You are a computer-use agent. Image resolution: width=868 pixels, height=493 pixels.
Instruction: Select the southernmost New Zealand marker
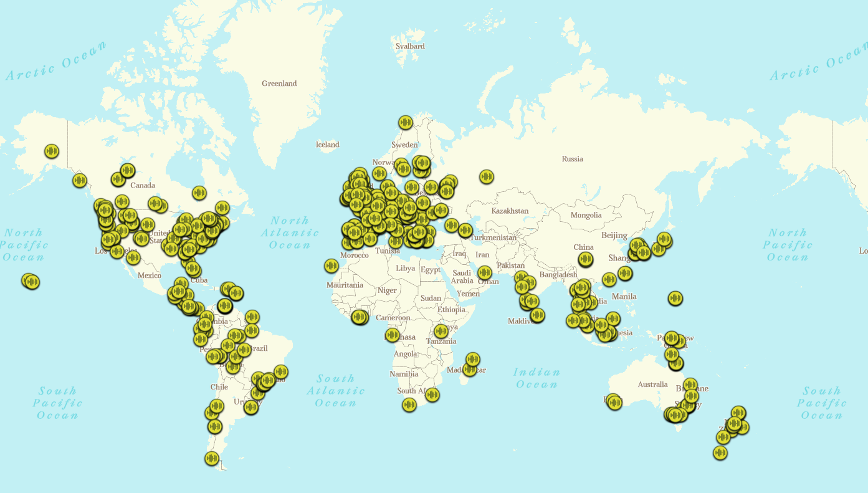(x=720, y=453)
